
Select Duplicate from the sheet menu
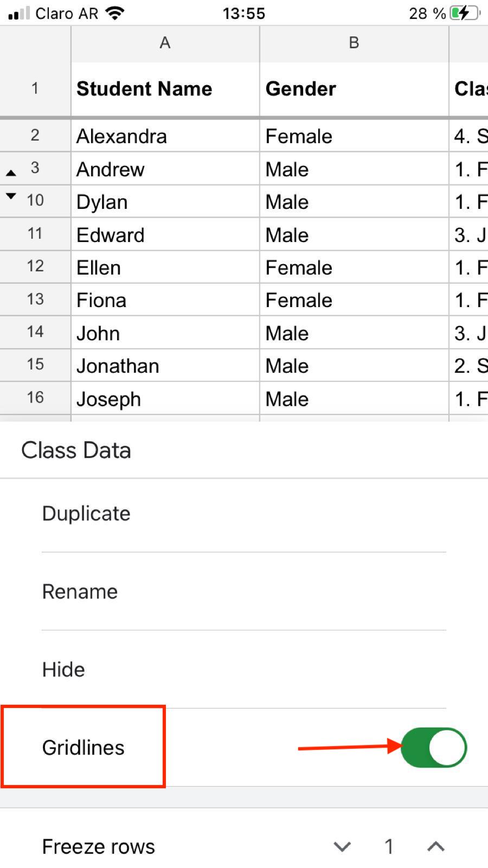pyautogui.click(x=86, y=513)
